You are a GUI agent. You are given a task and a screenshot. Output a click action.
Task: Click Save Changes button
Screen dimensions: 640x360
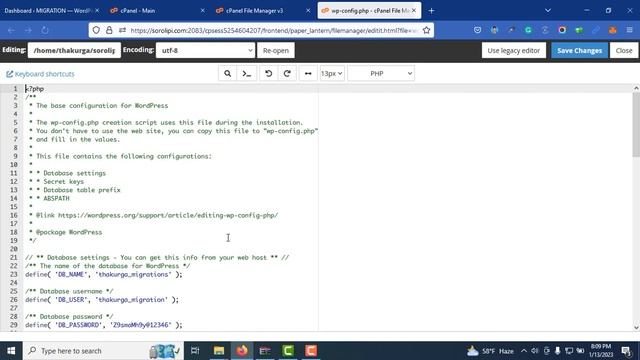tap(579, 51)
